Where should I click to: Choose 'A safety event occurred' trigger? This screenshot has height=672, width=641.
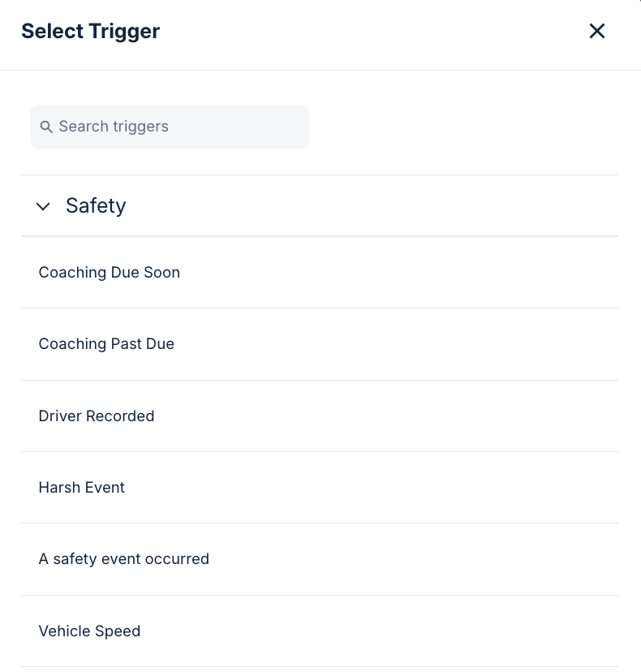[124, 559]
